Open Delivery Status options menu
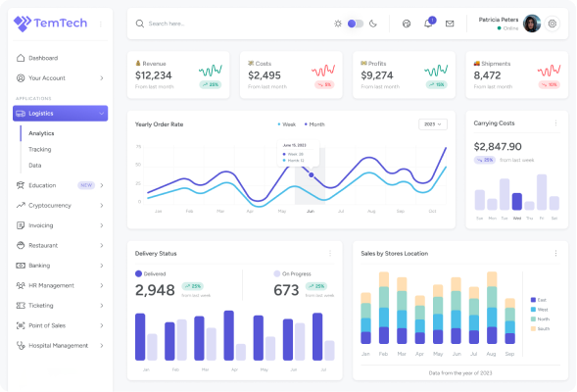The image size is (577, 392). [330, 253]
